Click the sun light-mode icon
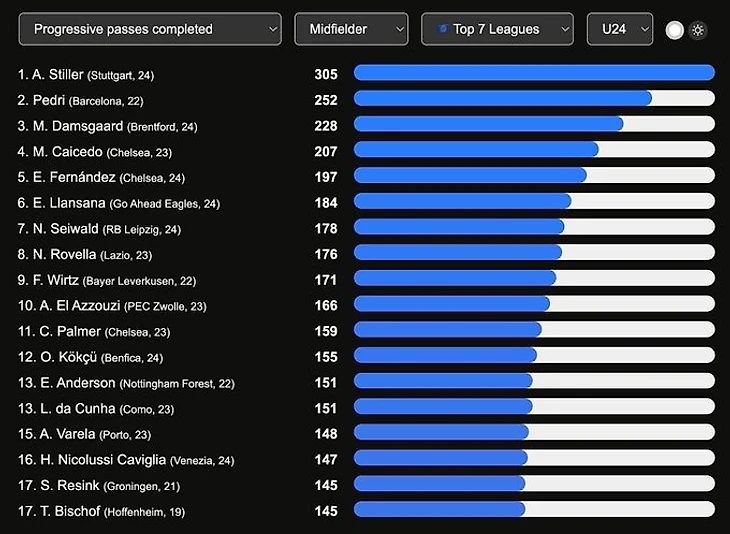Image resolution: width=730 pixels, height=534 pixels. 697,30
